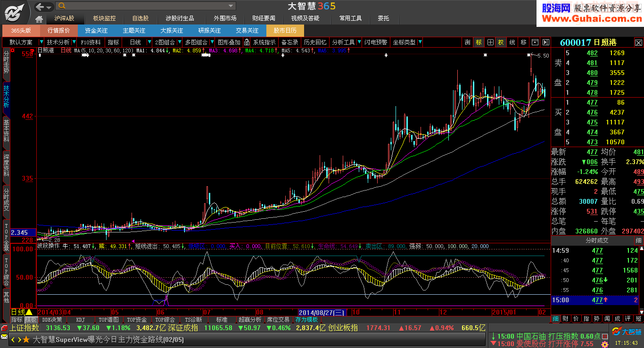This screenshot has height=348, width=644.
Task: Open the 板块监控 menu tab
Action: click(x=104, y=18)
